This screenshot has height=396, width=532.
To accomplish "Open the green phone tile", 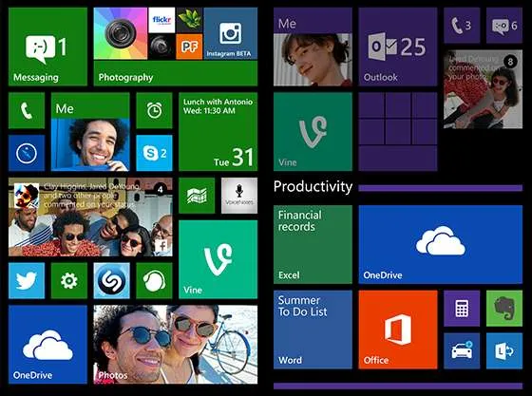I will [27, 111].
